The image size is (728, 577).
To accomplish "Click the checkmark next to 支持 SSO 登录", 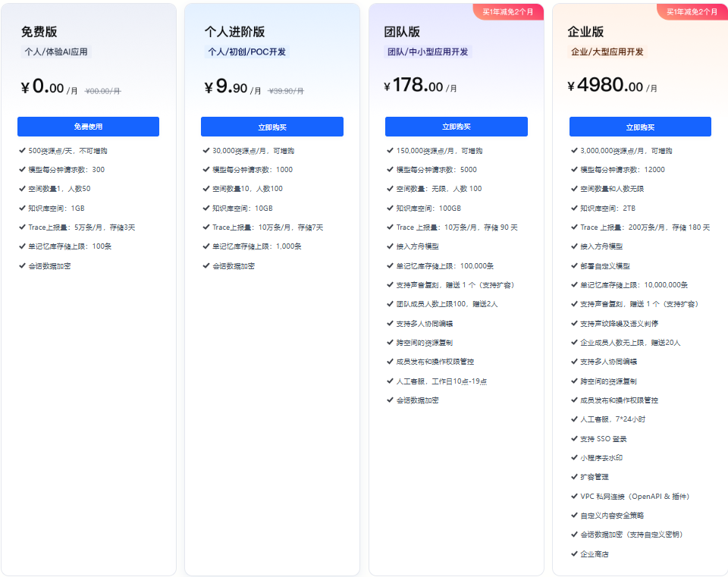I will point(574,438).
